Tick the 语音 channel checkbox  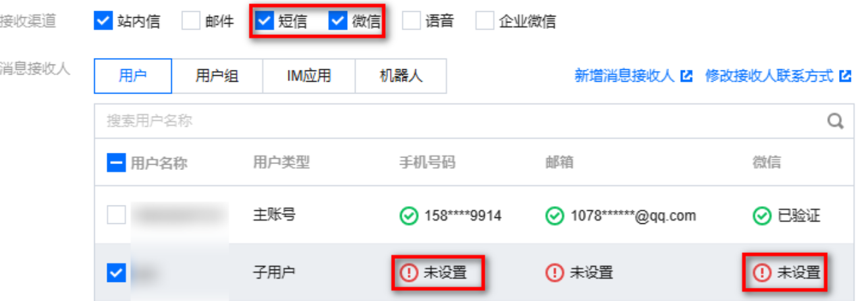point(411,21)
